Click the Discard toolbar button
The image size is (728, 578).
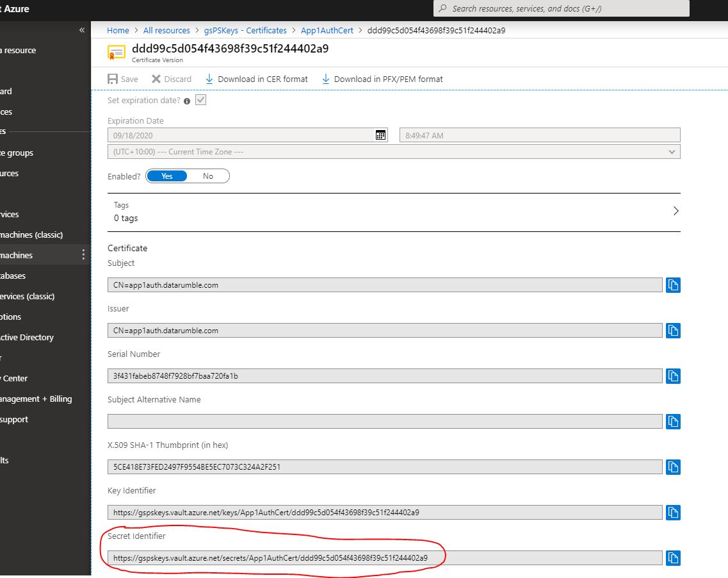coord(172,79)
